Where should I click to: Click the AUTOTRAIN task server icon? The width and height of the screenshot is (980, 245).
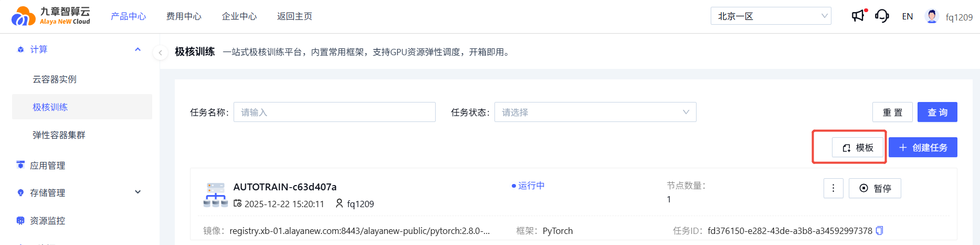pyautogui.click(x=215, y=195)
